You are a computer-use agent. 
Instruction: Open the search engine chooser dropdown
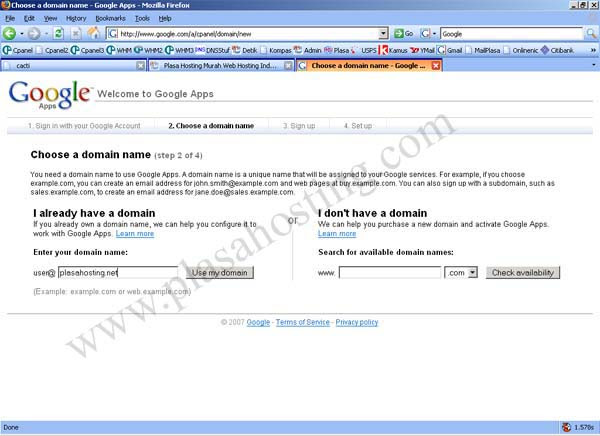tap(428, 34)
